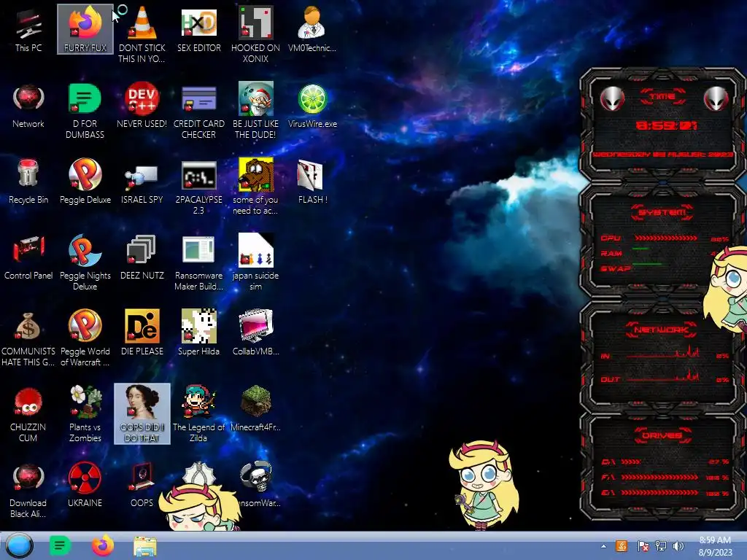Image resolution: width=747 pixels, height=560 pixels.
Task: Open File Explorer from the taskbar
Action: click(x=145, y=546)
